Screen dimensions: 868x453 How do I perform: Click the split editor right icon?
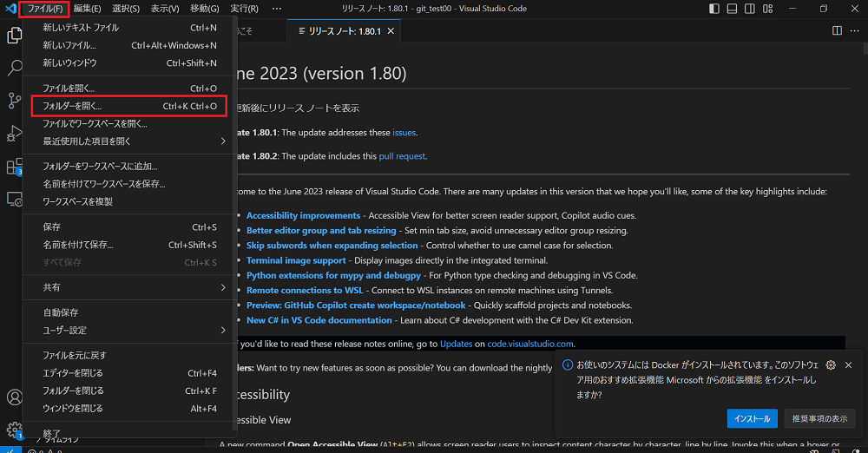tap(837, 31)
